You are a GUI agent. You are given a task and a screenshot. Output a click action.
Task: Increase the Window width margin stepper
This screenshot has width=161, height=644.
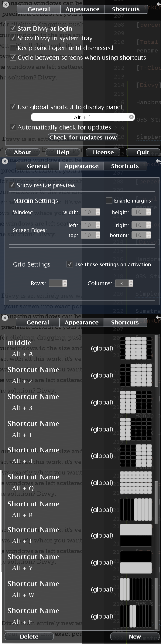click(98, 211)
